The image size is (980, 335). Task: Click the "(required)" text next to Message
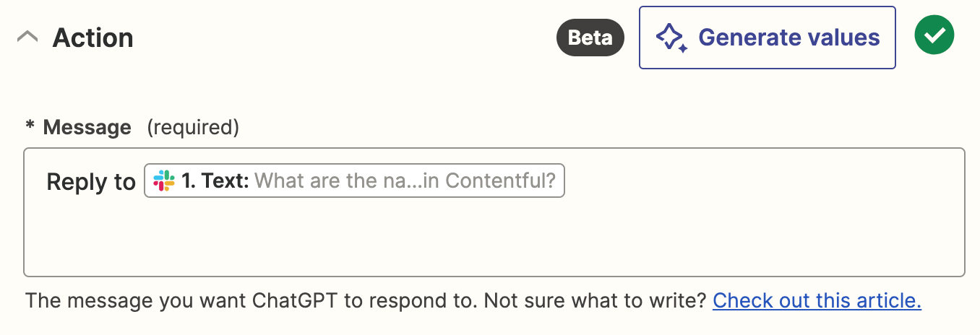pos(193,128)
